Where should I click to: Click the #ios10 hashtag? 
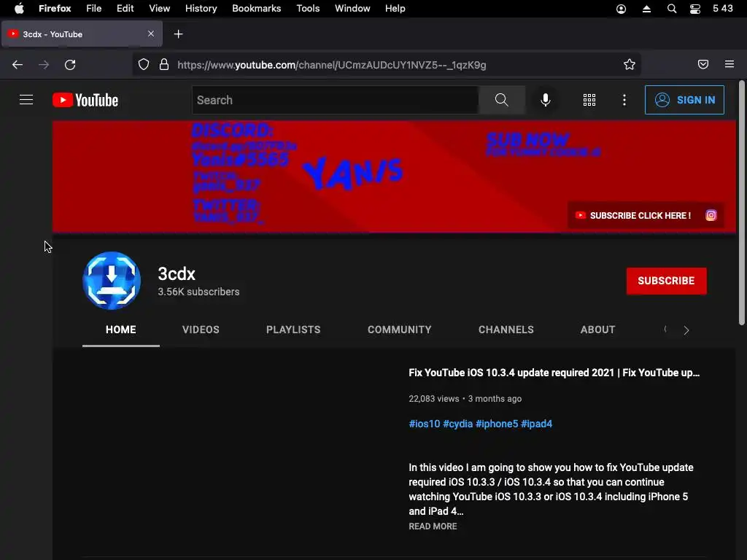[425, 424]
